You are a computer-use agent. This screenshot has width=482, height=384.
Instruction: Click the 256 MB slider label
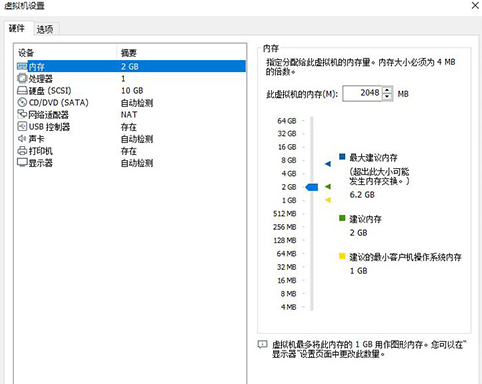click(x=285, y=227)
